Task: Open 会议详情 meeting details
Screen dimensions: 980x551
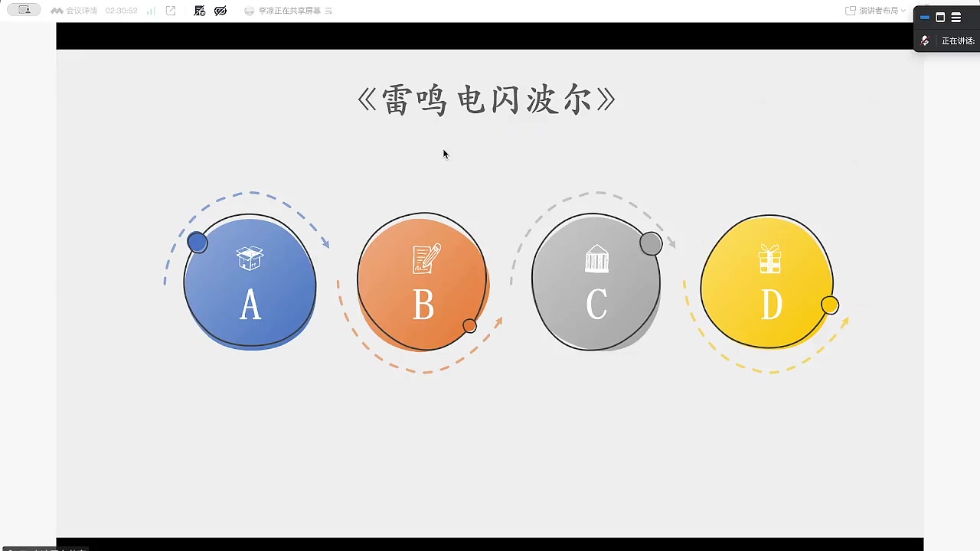Action: coord(74,11)
